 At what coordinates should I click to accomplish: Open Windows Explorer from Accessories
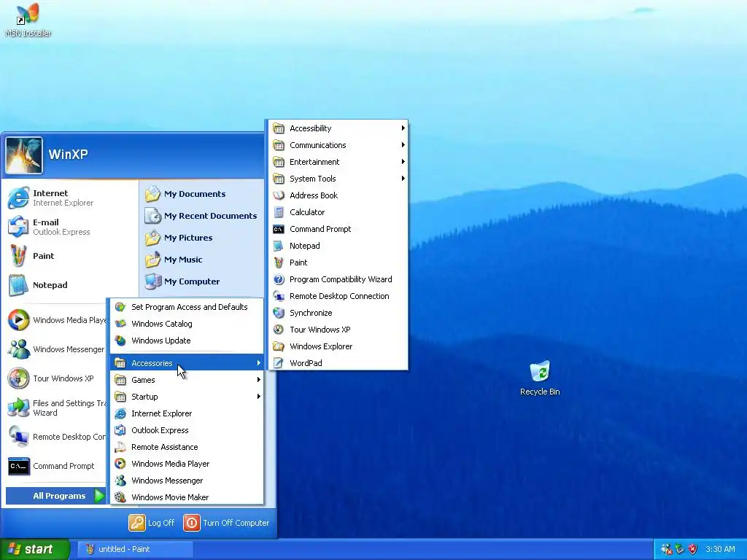pos(338,346)
